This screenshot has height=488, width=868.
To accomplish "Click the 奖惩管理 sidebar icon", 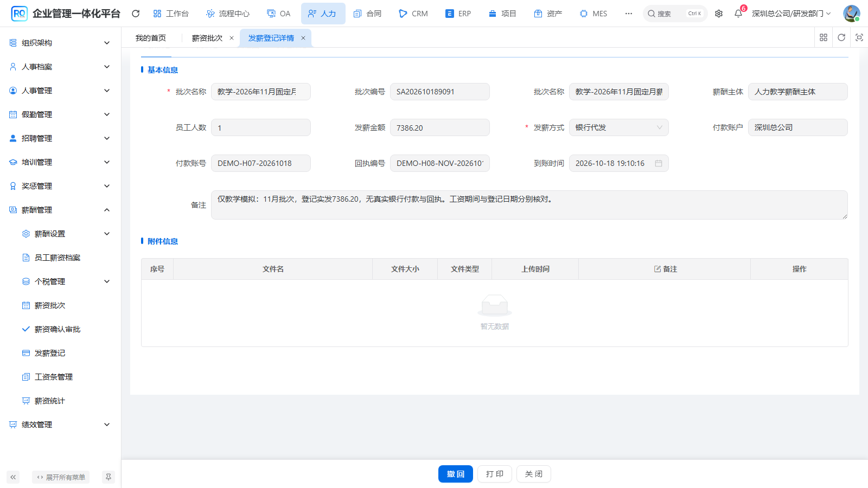I will (13, 186).
